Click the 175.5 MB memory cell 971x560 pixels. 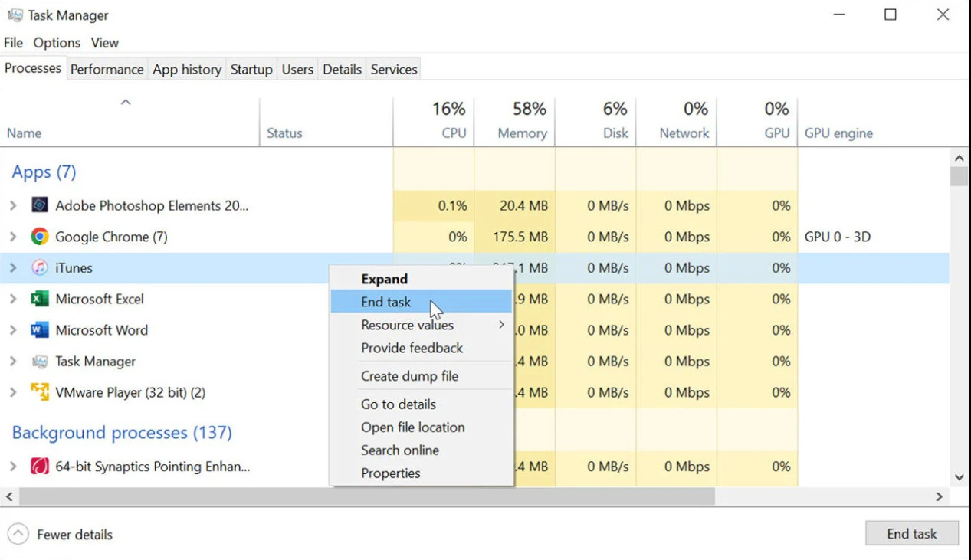[x=514, y=237]
